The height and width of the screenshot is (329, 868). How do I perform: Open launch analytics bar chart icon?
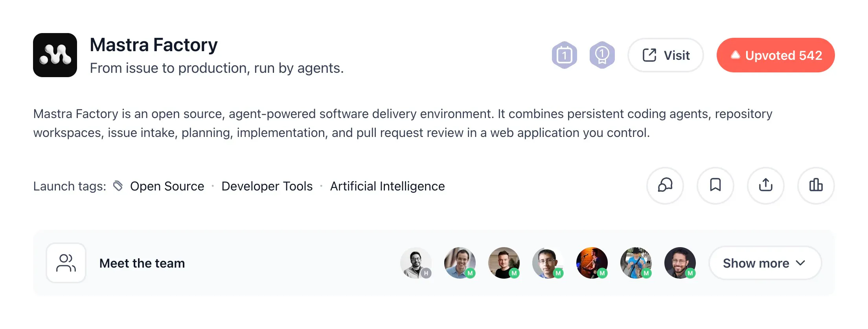tap(816, 185)
